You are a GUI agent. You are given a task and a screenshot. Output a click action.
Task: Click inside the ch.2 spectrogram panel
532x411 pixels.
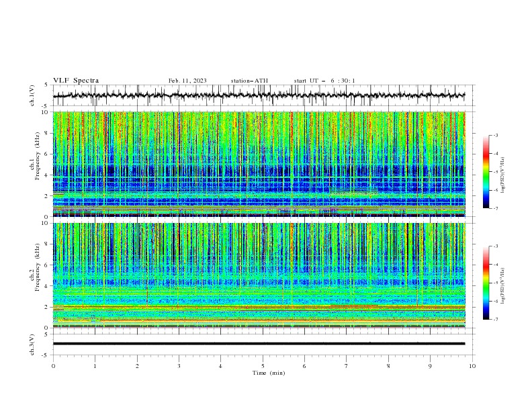[259, 275]
